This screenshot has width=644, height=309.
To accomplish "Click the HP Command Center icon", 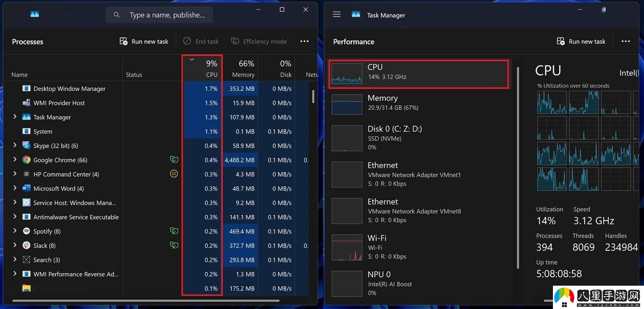I will 26,174.
